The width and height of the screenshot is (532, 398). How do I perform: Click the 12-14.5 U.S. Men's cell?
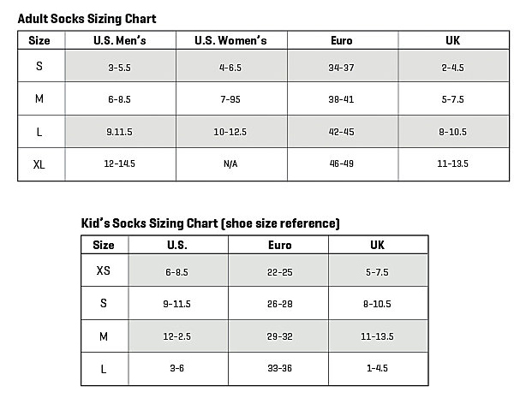pos(119,165)
